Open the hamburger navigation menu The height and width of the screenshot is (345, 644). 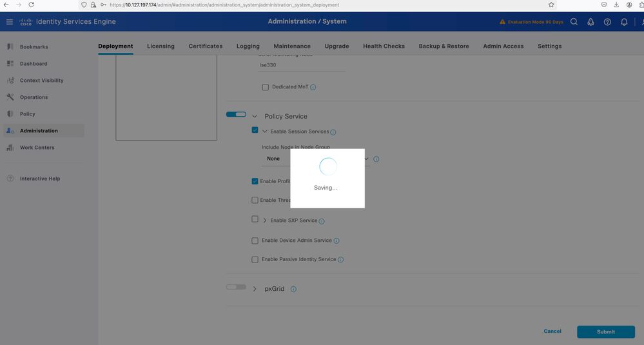[x=10, y=22]
